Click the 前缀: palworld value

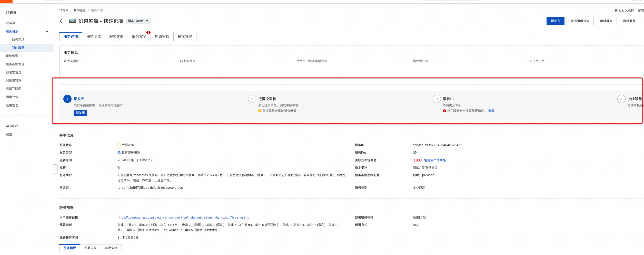pyautogui.click(x=424, y=175)
